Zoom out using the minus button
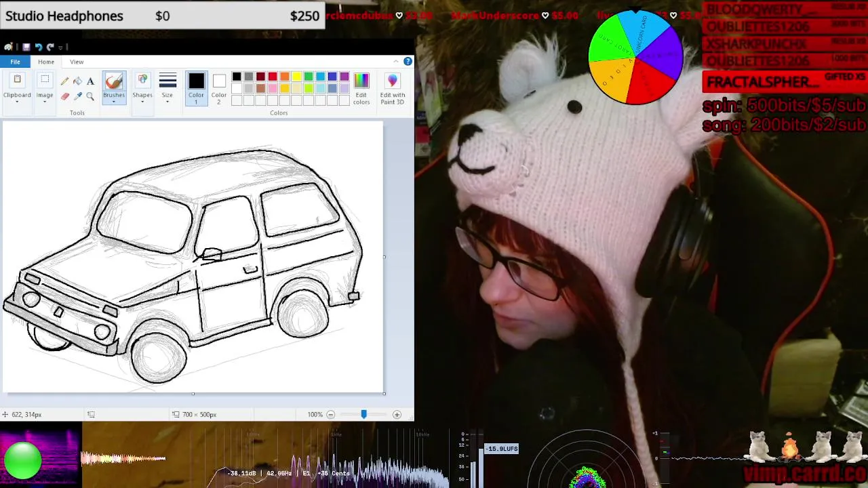This screenshot has width=868, height=488. coord(331,414)
